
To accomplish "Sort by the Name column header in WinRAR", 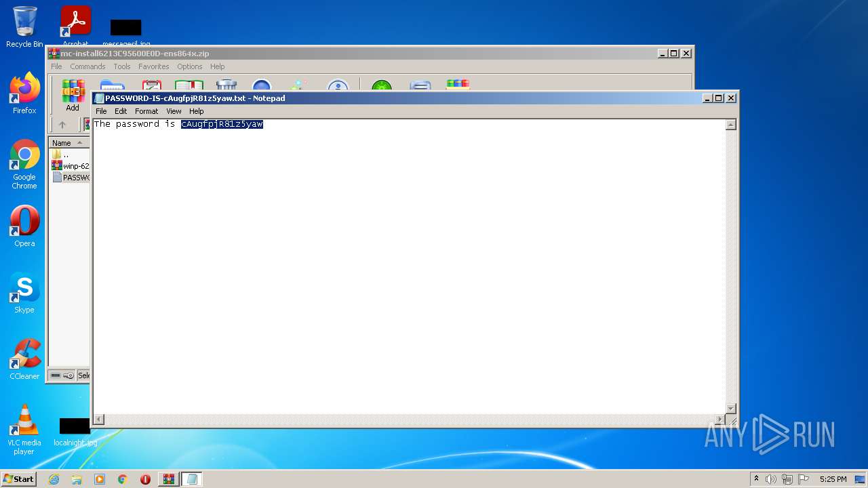I will [69, 143].
